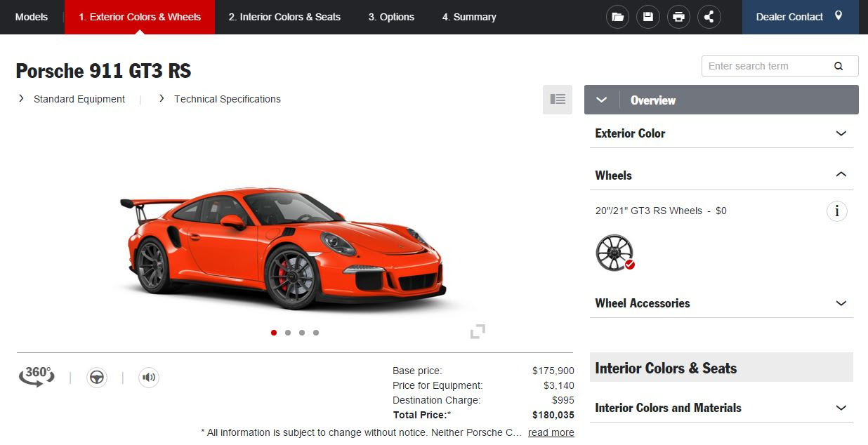Go to the Models tab
The height and width of the screenshot is (445, 868).
[32, 17]
